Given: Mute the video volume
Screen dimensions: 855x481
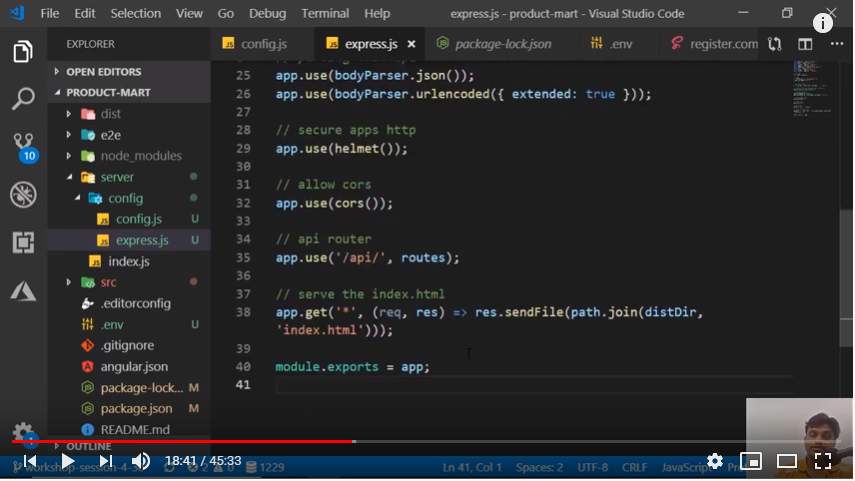Looking at the screenshot, I should pos(141,461).
